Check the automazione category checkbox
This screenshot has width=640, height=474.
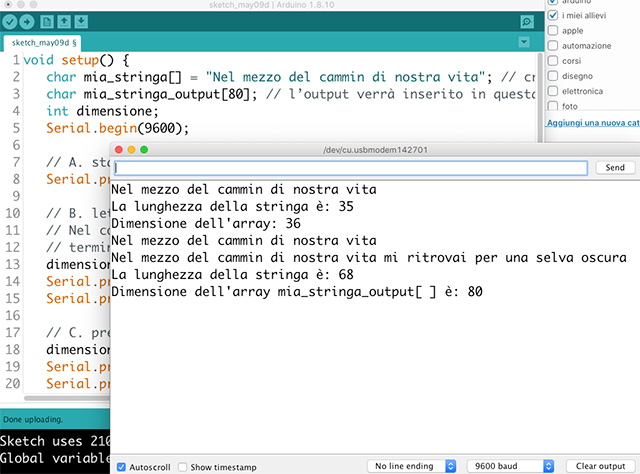click(553, 46)
